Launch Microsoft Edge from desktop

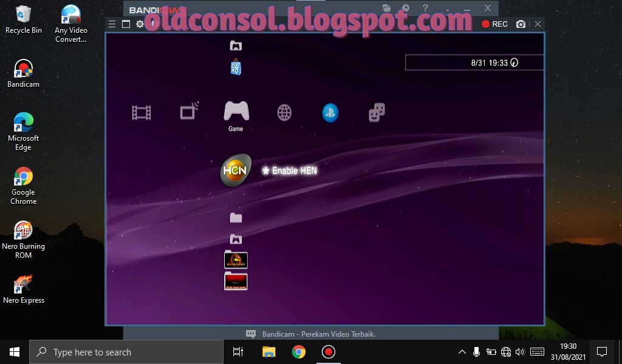click(23, 132)
